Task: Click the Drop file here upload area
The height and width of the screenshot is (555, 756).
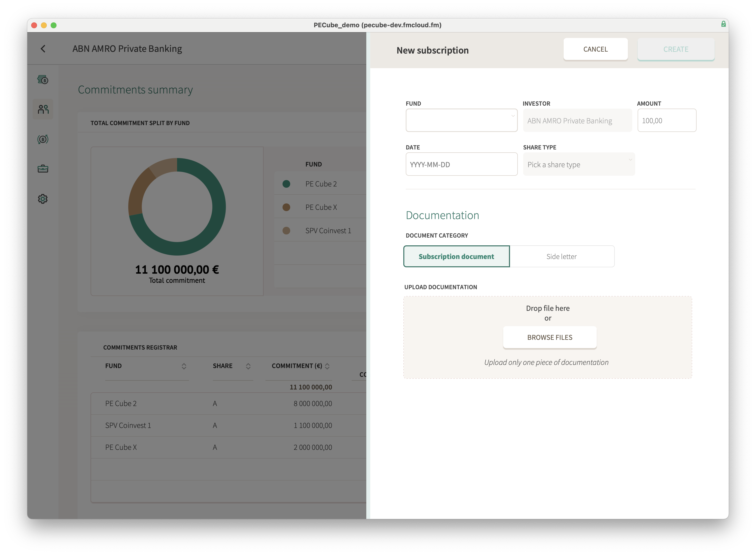Action: [547, 337]
